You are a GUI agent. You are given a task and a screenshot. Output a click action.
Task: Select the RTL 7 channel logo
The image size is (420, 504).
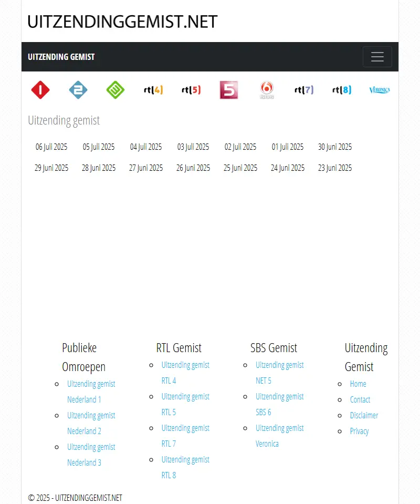(304, 90)
